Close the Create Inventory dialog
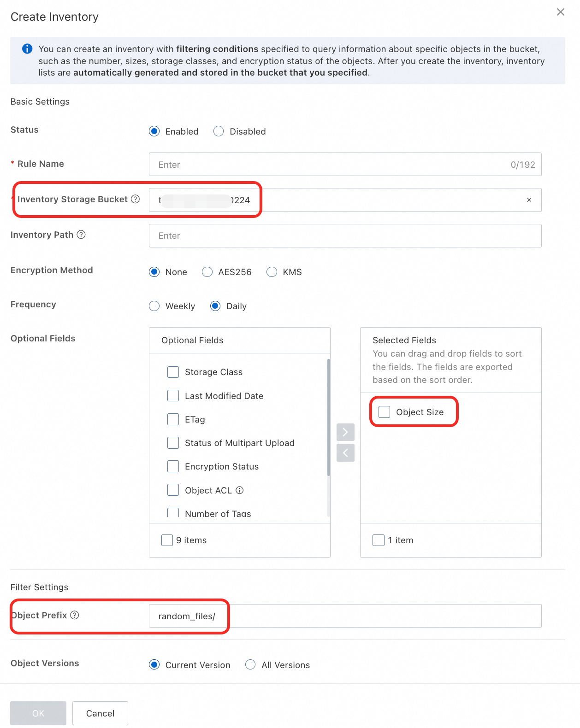The image size is (580, 728). pos(560,12)
